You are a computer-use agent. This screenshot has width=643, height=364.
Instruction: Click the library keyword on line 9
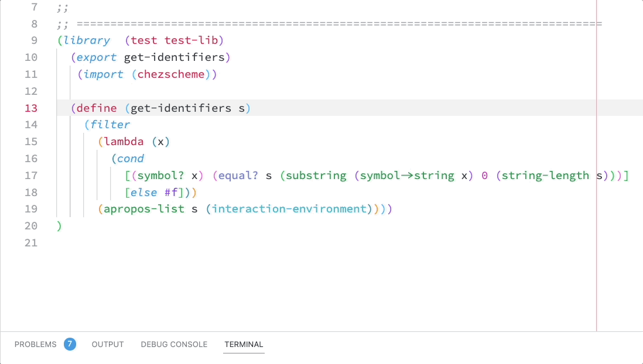pyautogui.click(x=85, y=40)
